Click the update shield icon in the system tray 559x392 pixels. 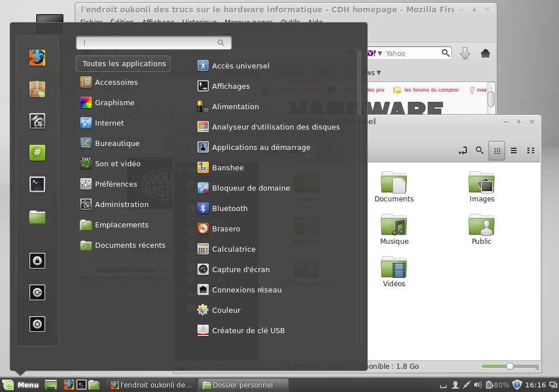(x=517, y=384)
